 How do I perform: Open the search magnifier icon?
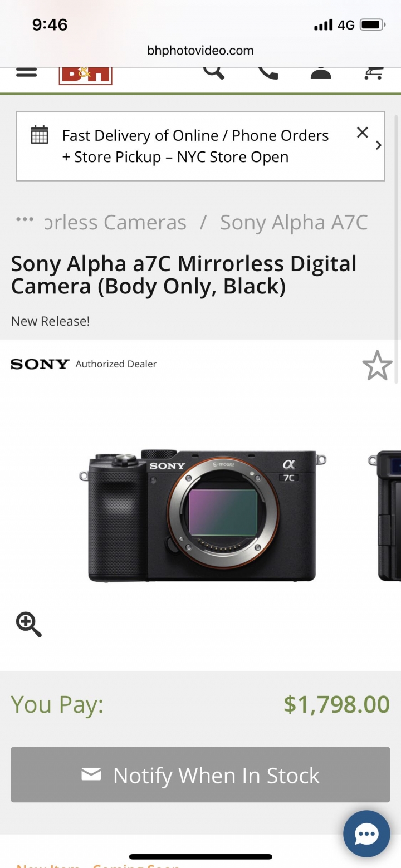pos(213,72)
